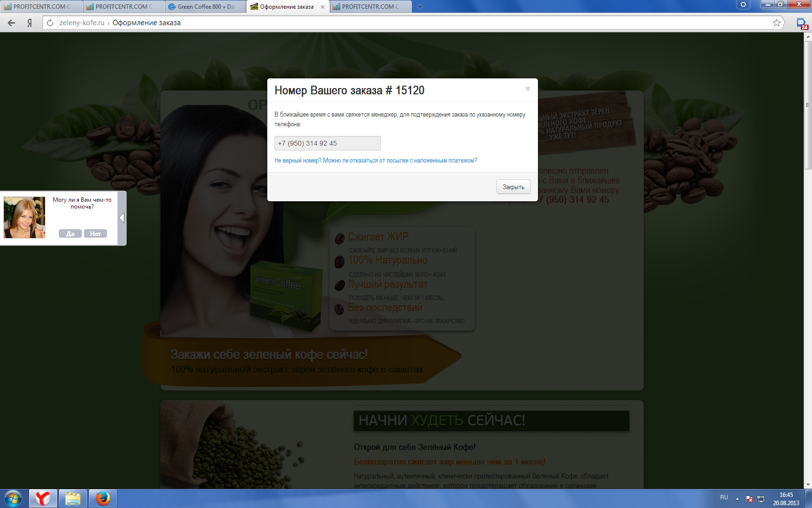Click the chat consultant photo

pos(25,217)
